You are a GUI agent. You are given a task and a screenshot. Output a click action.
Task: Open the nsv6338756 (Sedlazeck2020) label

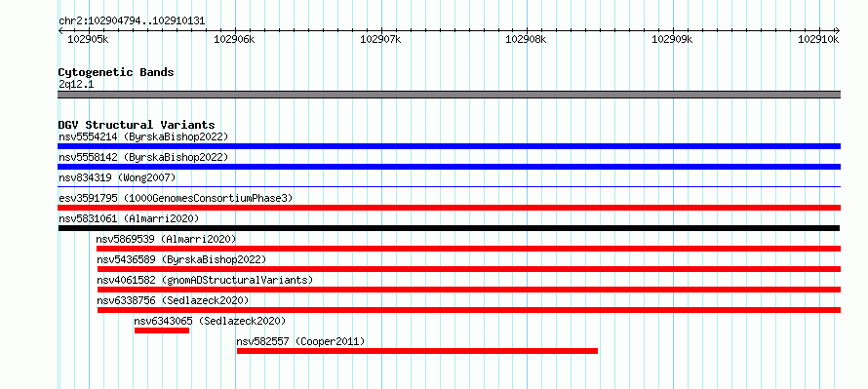click(174, 300)
